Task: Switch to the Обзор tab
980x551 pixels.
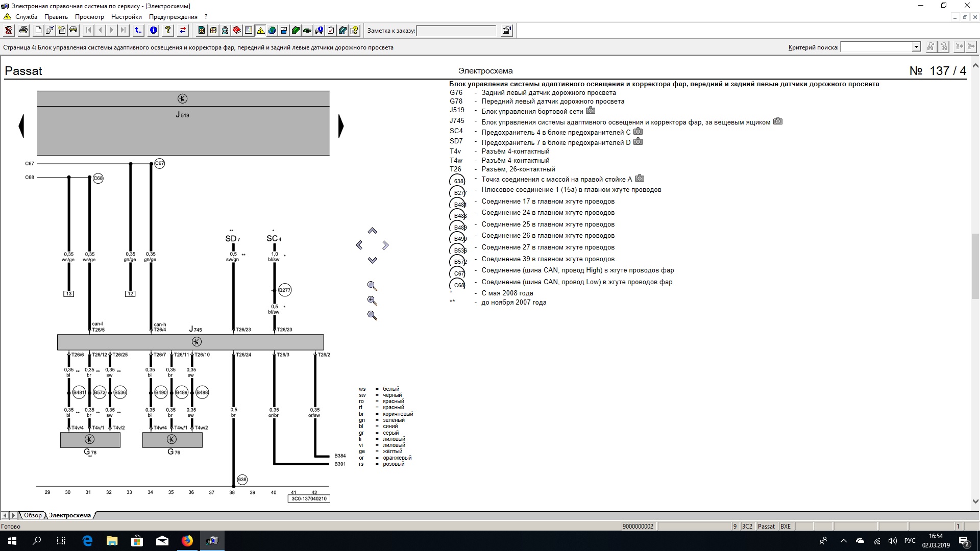Action: tap(33, 515)
